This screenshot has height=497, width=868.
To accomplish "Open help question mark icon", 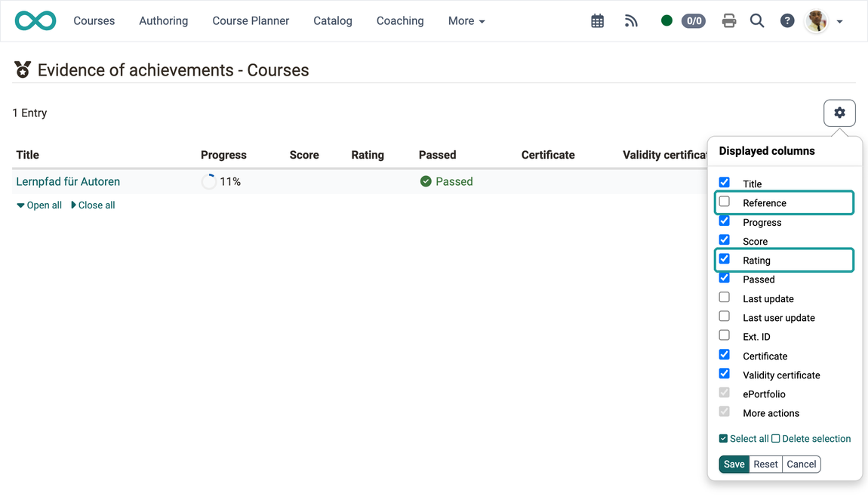I will 787,21.
